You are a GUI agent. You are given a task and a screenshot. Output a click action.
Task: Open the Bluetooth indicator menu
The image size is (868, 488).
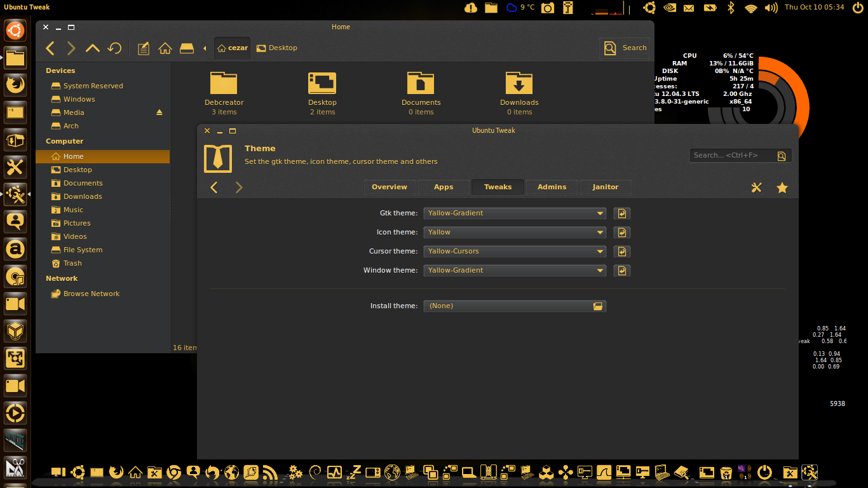[x=731, y=8]
